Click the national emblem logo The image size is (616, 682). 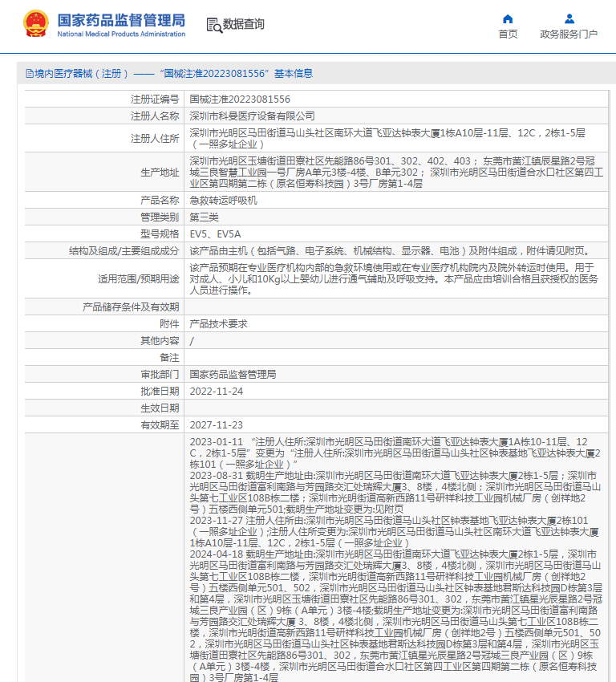tap(35, 24)
